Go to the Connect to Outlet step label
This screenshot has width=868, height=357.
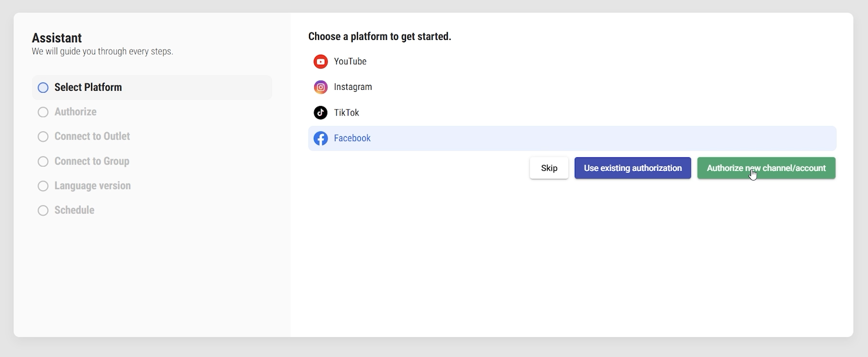tap(92, 136)
